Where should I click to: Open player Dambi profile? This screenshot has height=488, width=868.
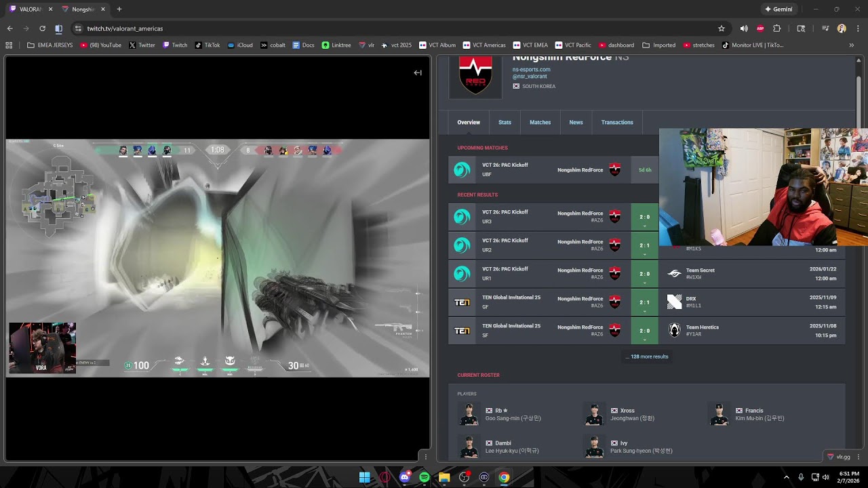498,447
